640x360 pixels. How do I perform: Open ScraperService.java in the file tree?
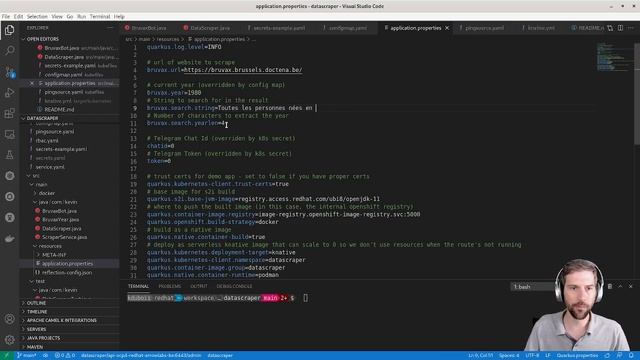(64, 237)
